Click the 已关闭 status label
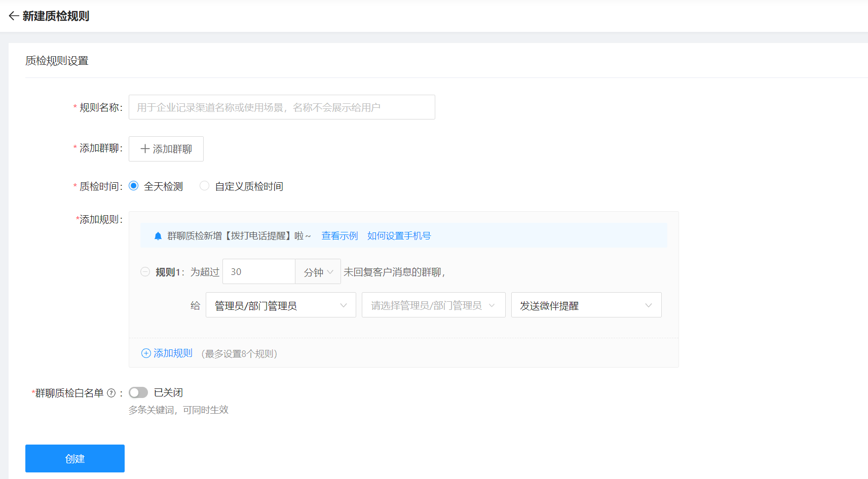 click(168, 392)
